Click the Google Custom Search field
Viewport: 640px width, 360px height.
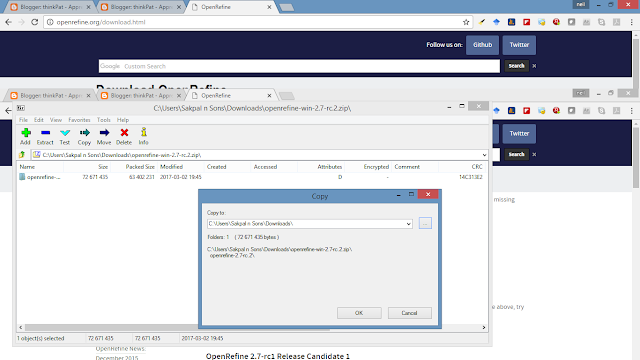tap(299, 66)
